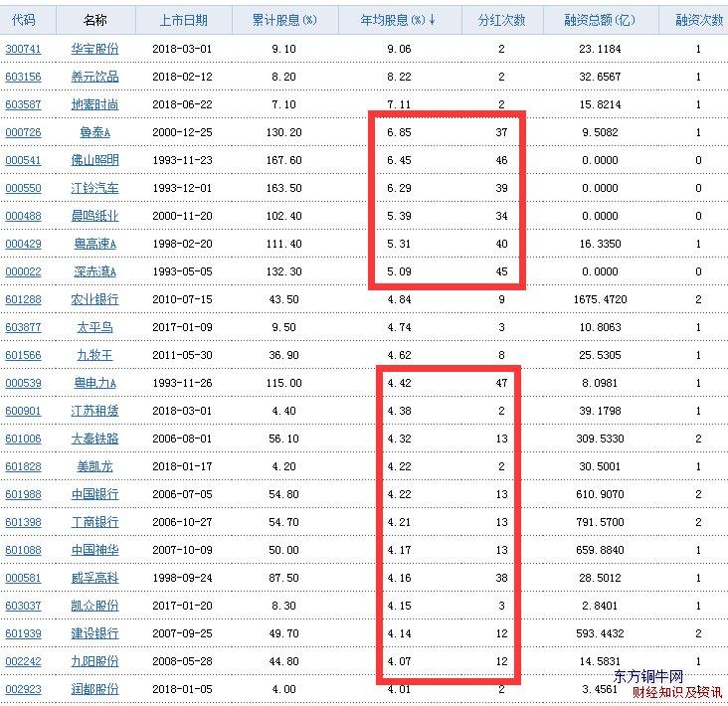Screen dimensions: 728x706
Task: Open the 九阳股份 stock link
Action: coord(94,661)
